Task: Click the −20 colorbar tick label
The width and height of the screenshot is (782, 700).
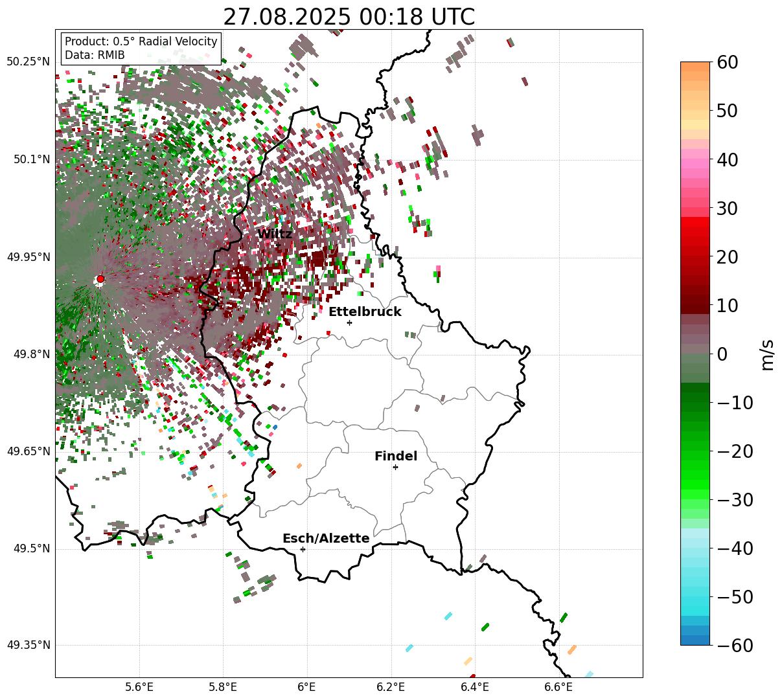Action: tap(734, 451)
